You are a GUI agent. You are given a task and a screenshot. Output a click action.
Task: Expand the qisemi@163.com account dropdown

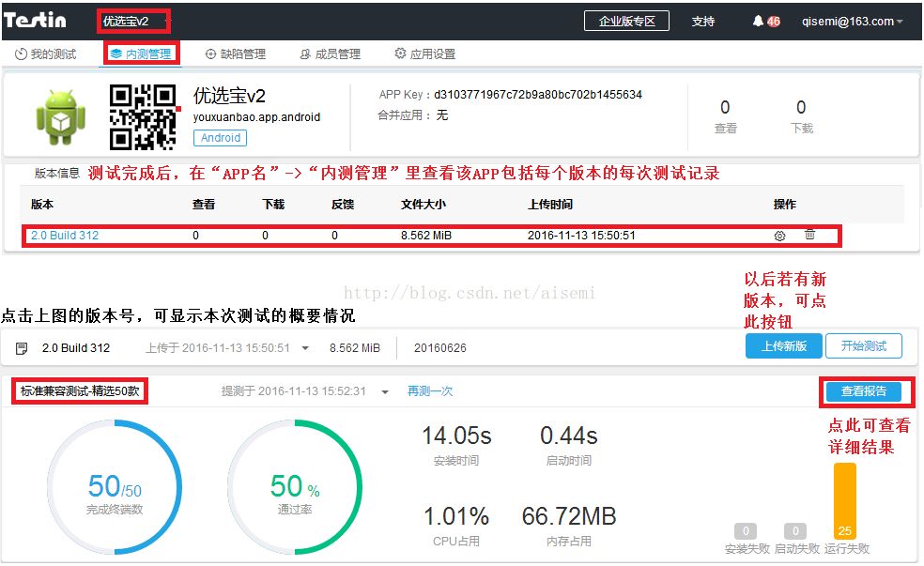(x=852, y=22)
